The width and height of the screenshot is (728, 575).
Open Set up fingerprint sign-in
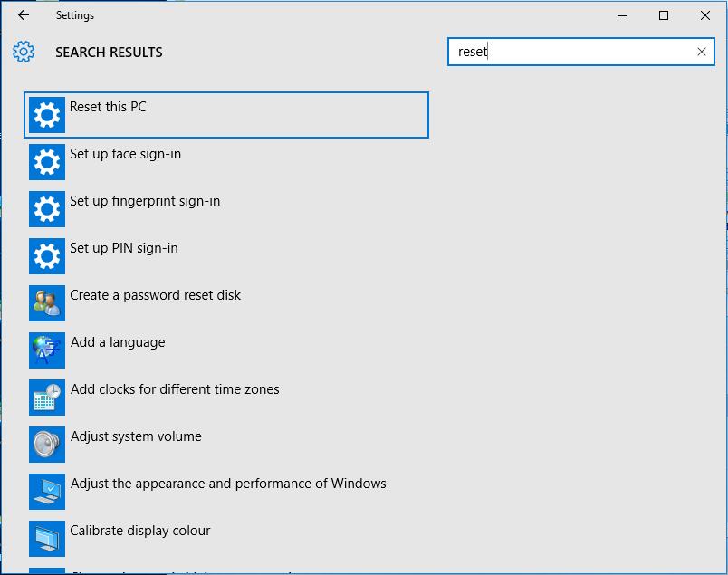[x=226, y=209]
